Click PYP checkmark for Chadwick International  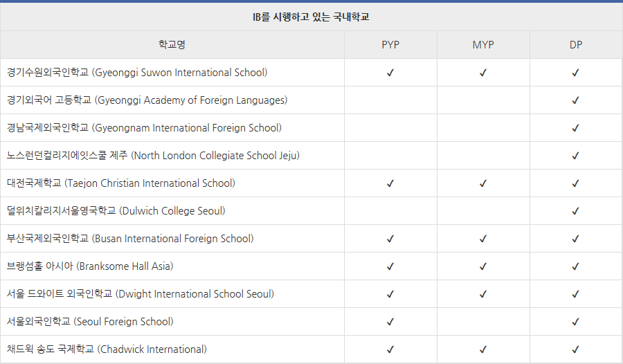390,349
